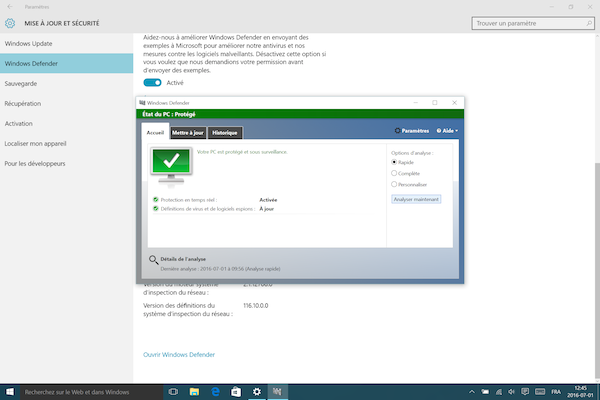Viewport: 600px width, 400px height.
Task: Click the FRA language indicator
Action: [x=556, y=392]
